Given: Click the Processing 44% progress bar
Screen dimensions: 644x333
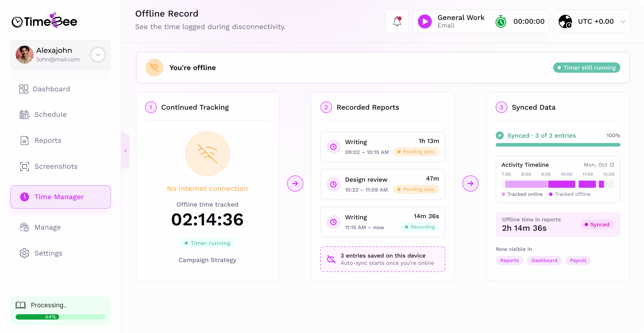Looking at the screenshot, I should coord(61,317).
